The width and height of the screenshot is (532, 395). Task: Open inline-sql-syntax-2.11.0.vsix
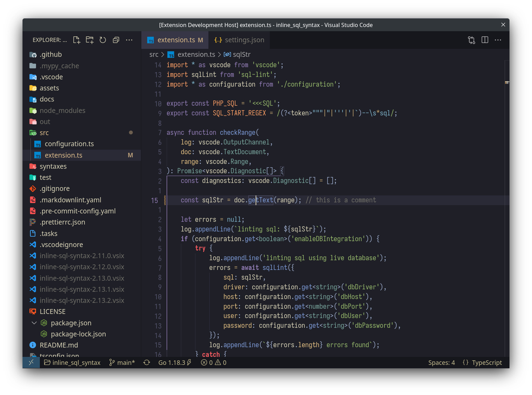click(82, 256)
